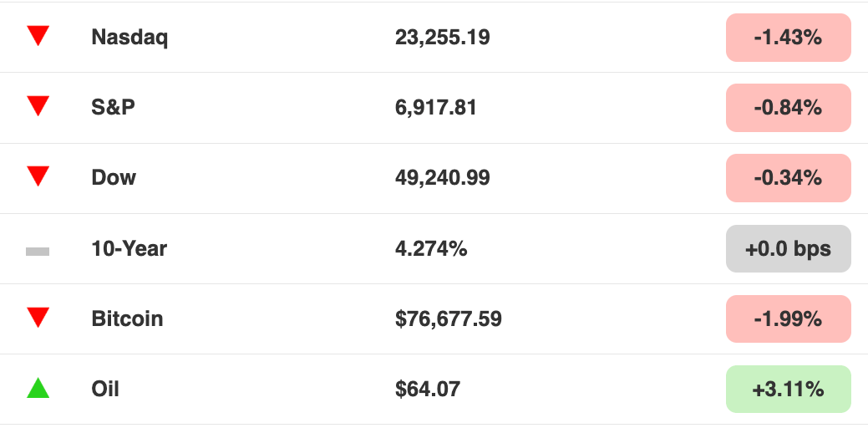This screenshot has height=428, width=868.
Task: Click the Nasdaq value 23,255.19
Action: pos(442,37)
